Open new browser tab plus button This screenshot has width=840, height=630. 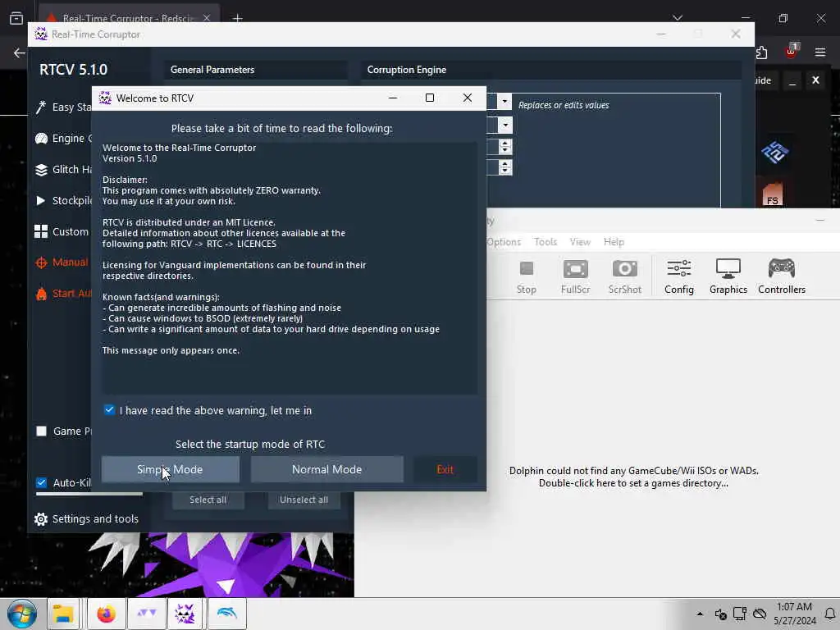point(237,19)
